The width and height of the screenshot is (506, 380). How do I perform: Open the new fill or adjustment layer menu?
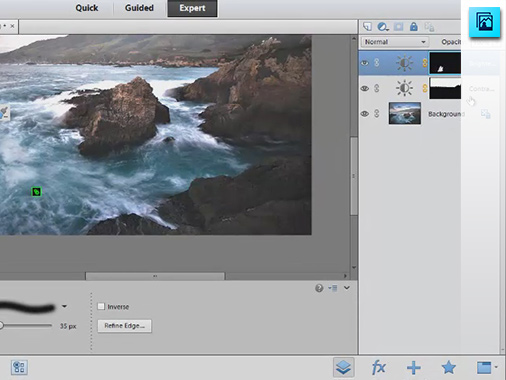click(x=383, y=27)
